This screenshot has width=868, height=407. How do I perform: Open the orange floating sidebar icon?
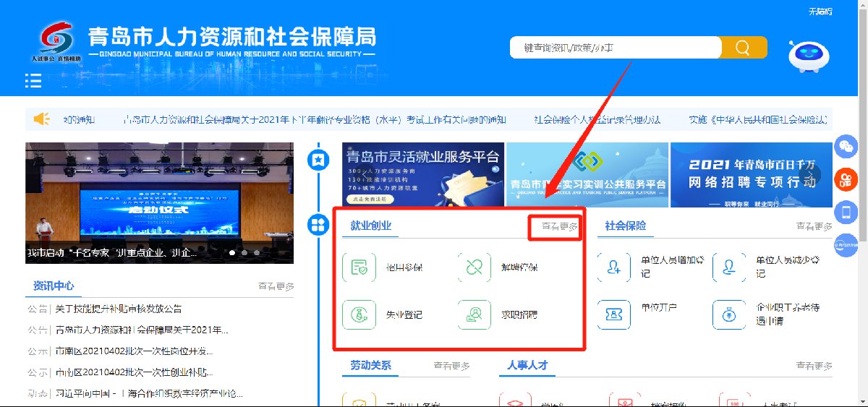846,179
